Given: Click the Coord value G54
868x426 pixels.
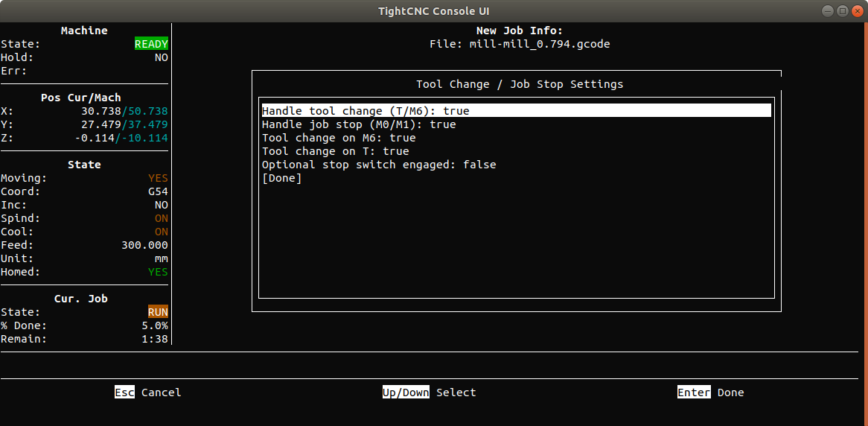Looking at the screenshot, I should pos(158,191).
